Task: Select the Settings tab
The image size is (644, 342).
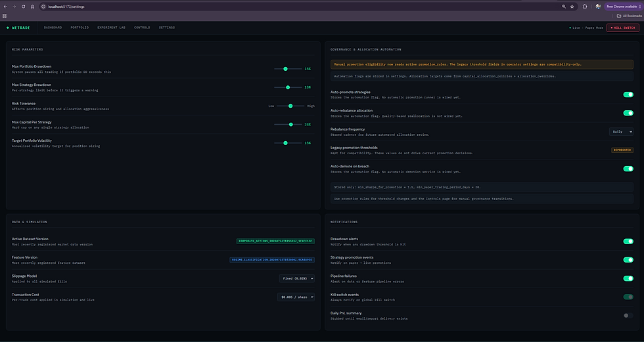Action: click(167, 28)
